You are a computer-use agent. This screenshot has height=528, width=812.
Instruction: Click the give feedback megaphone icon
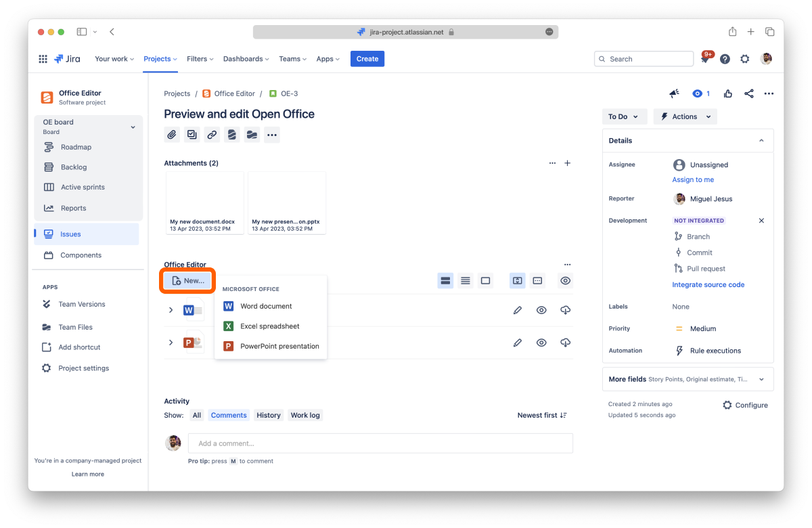coord(674,93)
